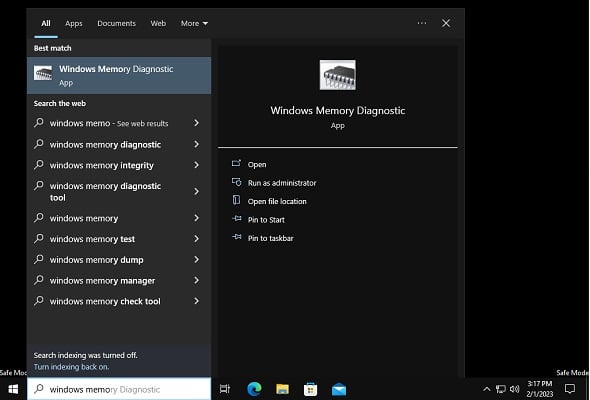The height and width of the screenshot is (400, 590).
Task: Switch to the Apps tab
Action: 74,23
